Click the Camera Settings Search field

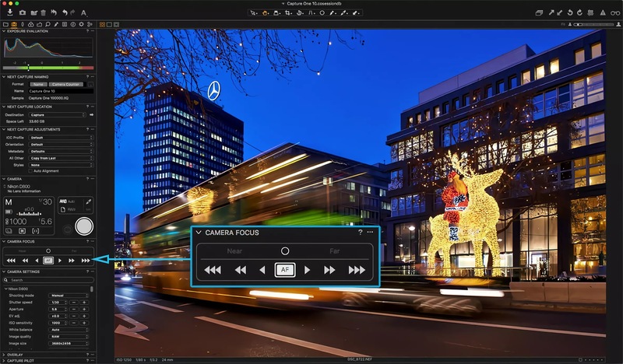click(x=48, y=280)
